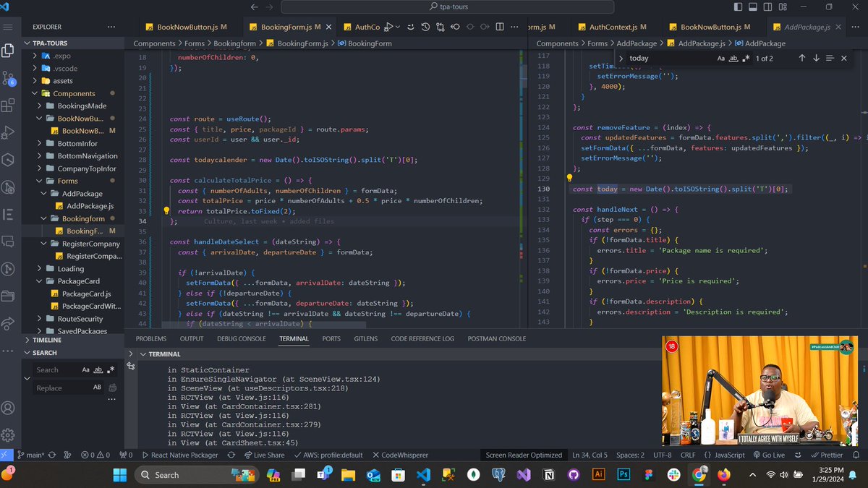Image resolution: width=868 pixels, height=488 pixels.
Task: Close the find widget
Action: coord(844,58)
